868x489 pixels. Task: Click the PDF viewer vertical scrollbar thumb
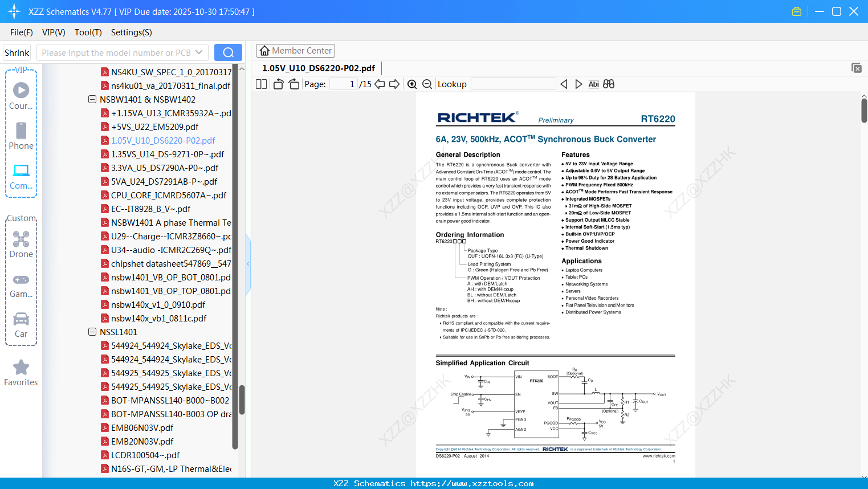(864, 111)
